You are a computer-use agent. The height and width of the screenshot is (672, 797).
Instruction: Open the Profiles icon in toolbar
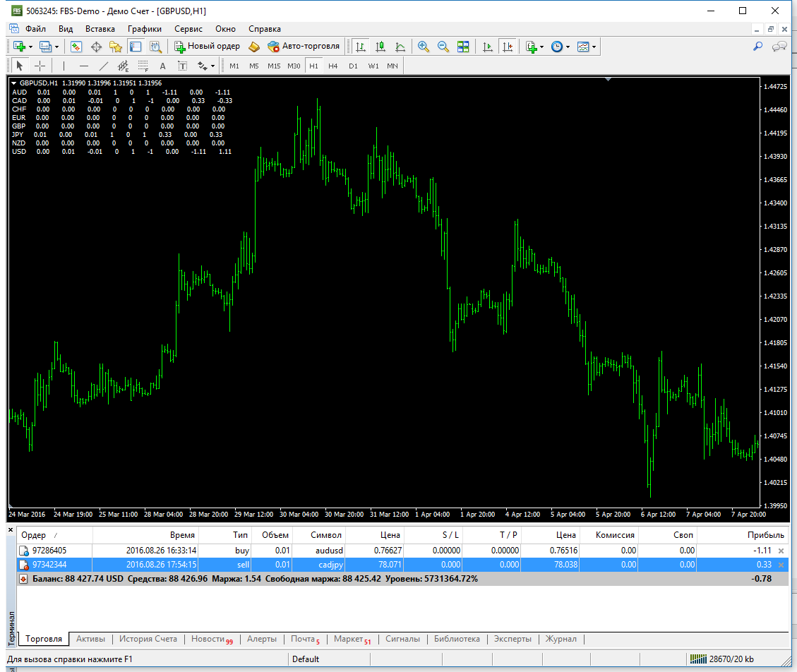46,47
